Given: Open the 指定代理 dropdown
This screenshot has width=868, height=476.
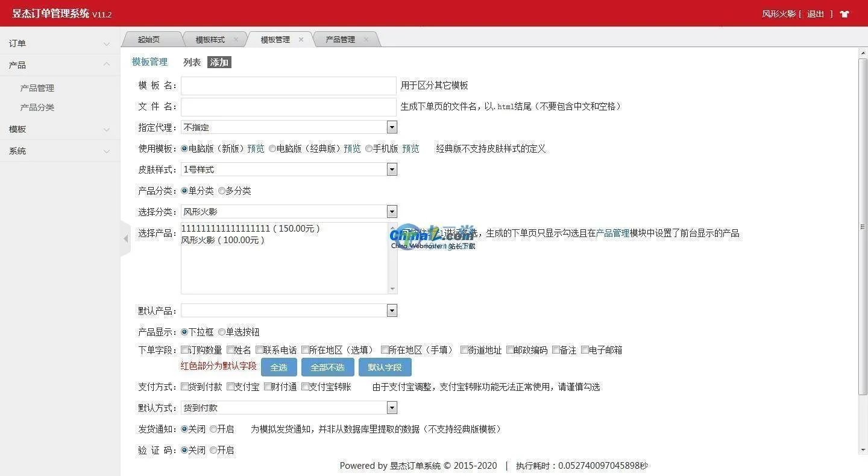Looking at the screenshot, I should click(392, 127).
